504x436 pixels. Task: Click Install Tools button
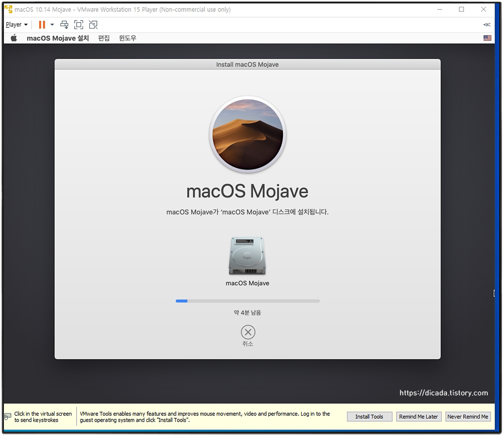(369, 417)
